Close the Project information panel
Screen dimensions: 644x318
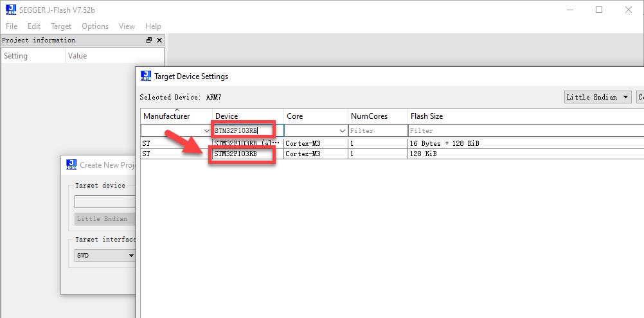tap(159, 40)
